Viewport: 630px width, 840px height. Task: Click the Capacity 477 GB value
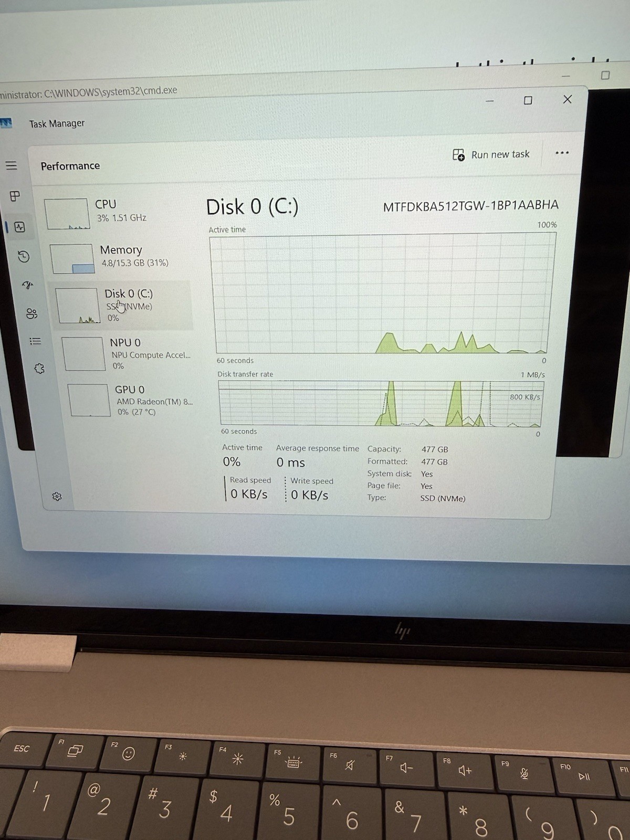(435, 449)
